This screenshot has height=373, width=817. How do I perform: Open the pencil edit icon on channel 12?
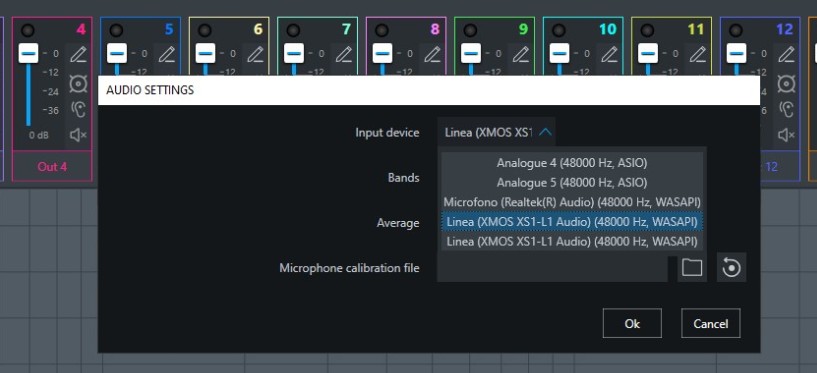pyautogui.click(x=787, y=54)
